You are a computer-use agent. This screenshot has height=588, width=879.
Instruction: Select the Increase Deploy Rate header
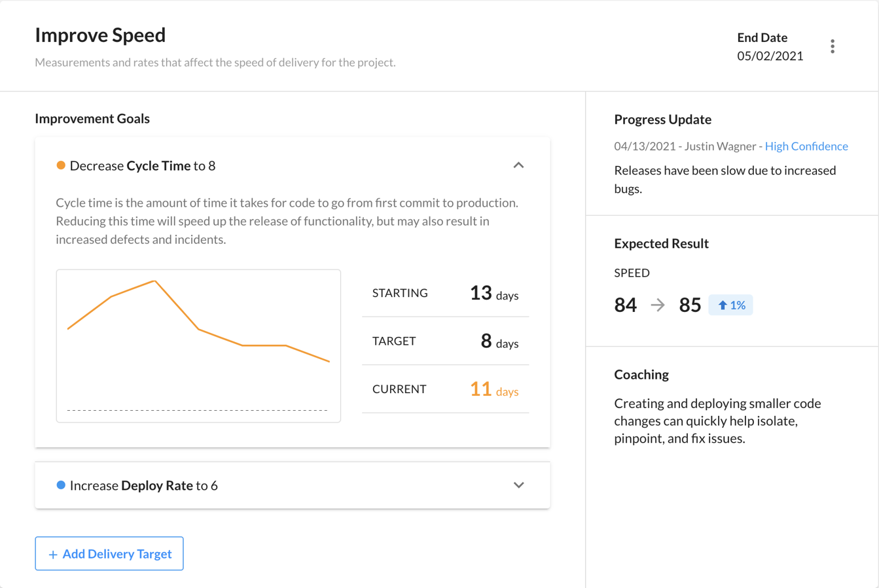(144, 485)
